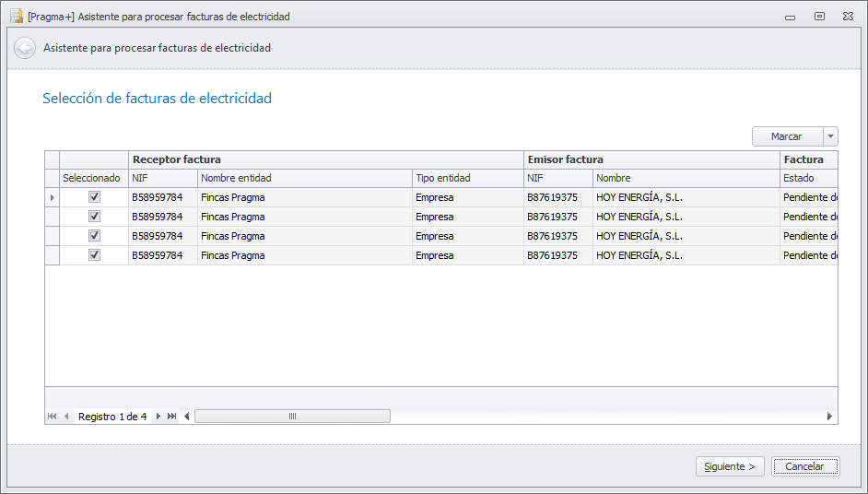Screen dimensions: 868x494
Task: Click horizontal scrollbar right arrow
Action: 829,417
